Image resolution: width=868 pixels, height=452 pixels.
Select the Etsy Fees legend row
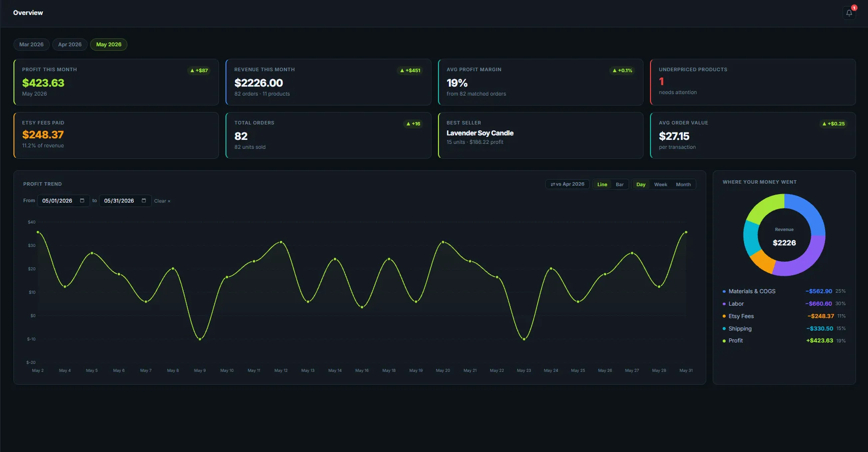tap(784, 316)
